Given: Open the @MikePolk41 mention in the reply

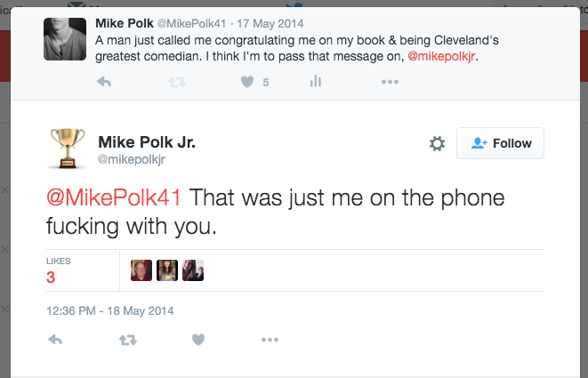Looking at the screenshot, I should 113,197.
